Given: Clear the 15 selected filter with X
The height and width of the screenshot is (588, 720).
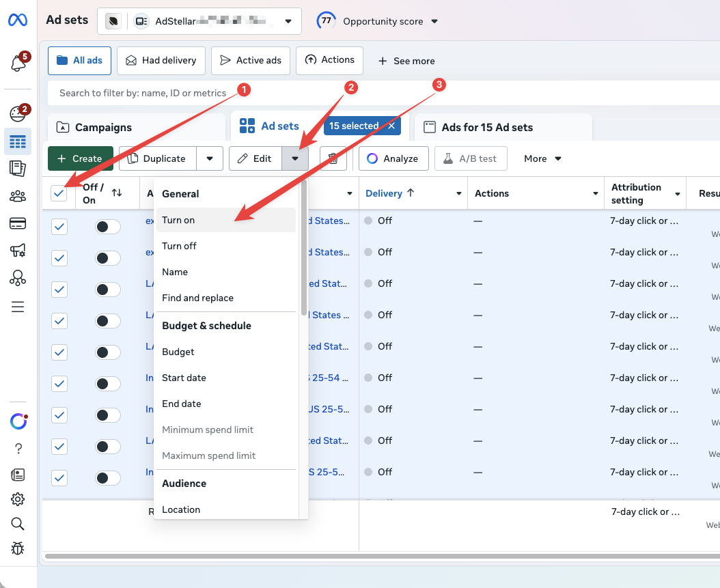Looking at the screenshot, I should pyautogui.click(x=391, y=126).
